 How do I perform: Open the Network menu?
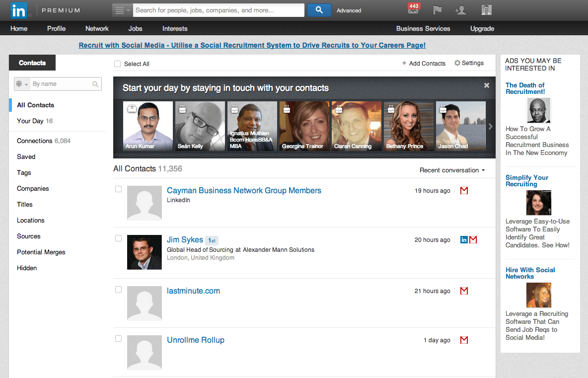pos(97,28)
